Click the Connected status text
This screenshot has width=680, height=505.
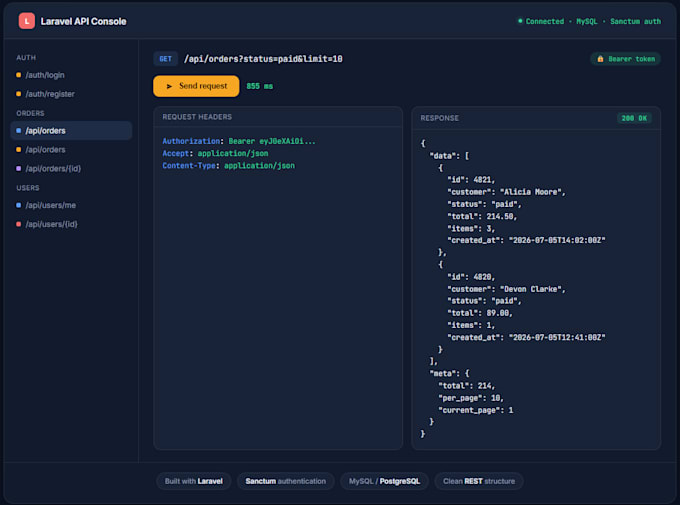[545, 21]
